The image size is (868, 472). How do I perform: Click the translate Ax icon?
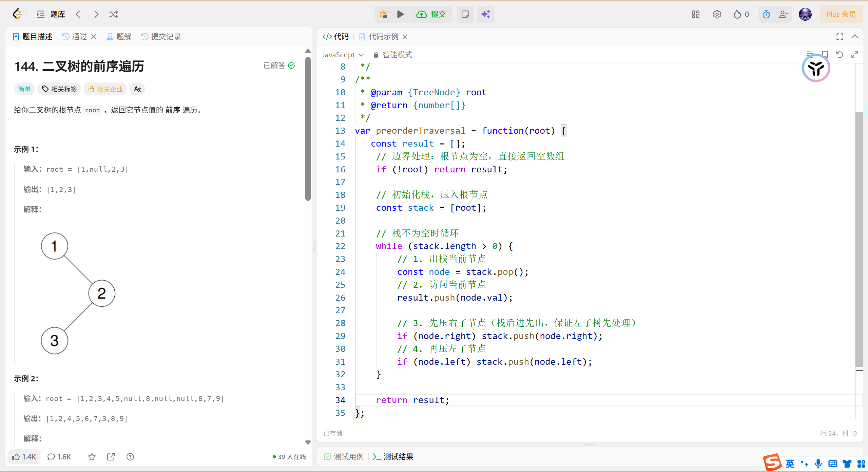tap(137, 89)
